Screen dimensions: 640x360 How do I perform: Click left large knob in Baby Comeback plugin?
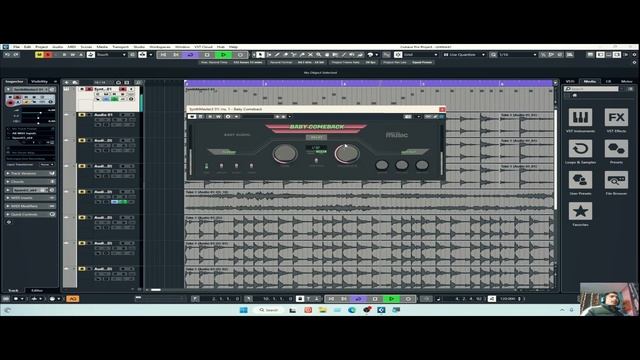(285, 153)
